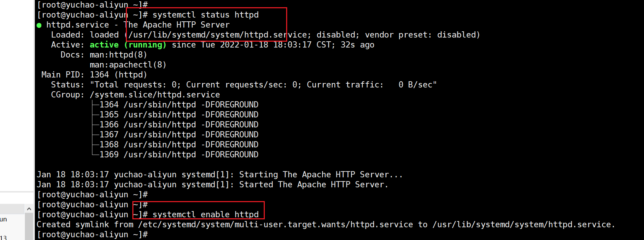Image resolution: width=644 pixels, height=240 pixels.
Task: Click the 'Created symlink' output line
Action: click(x=325, y=225)
